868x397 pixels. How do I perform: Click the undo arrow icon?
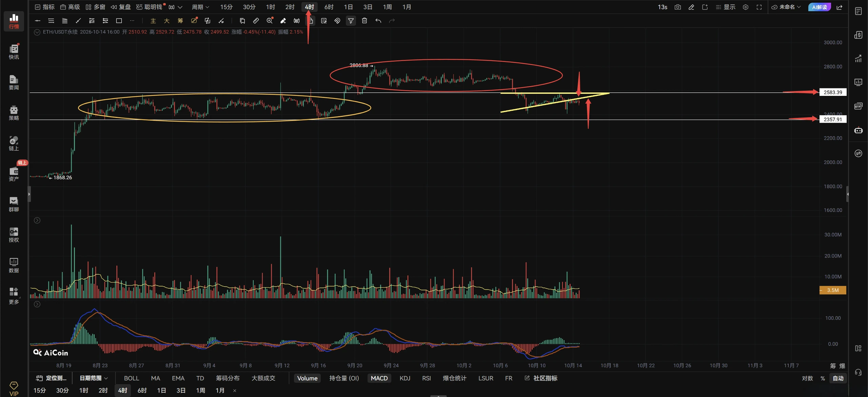(x=378, y=21)
